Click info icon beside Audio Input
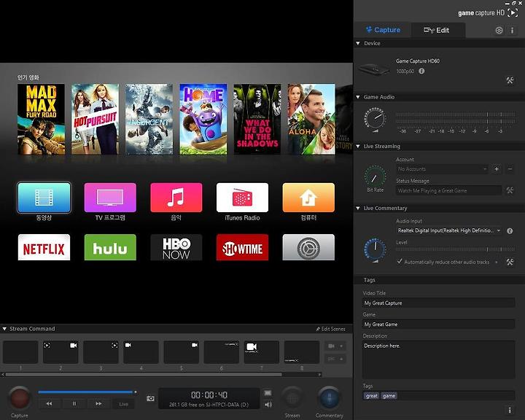The height and width of the screenshot is (420, 525). click(510, 230)
